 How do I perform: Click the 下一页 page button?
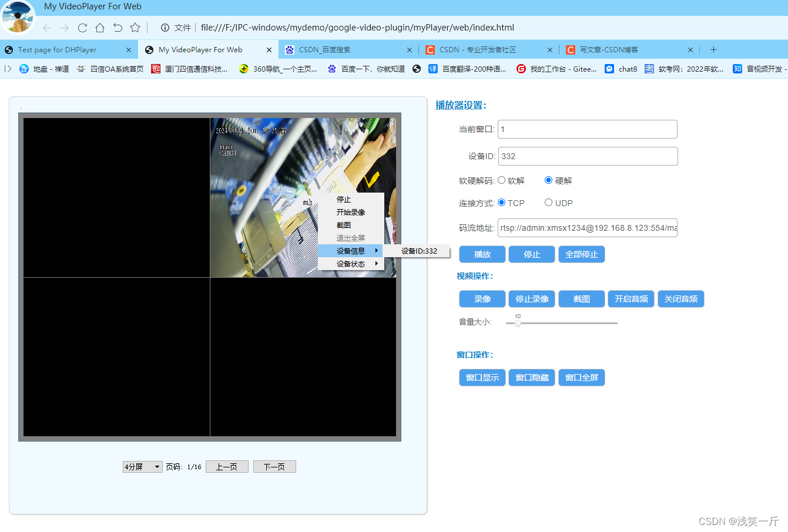[x=274, y=467]
